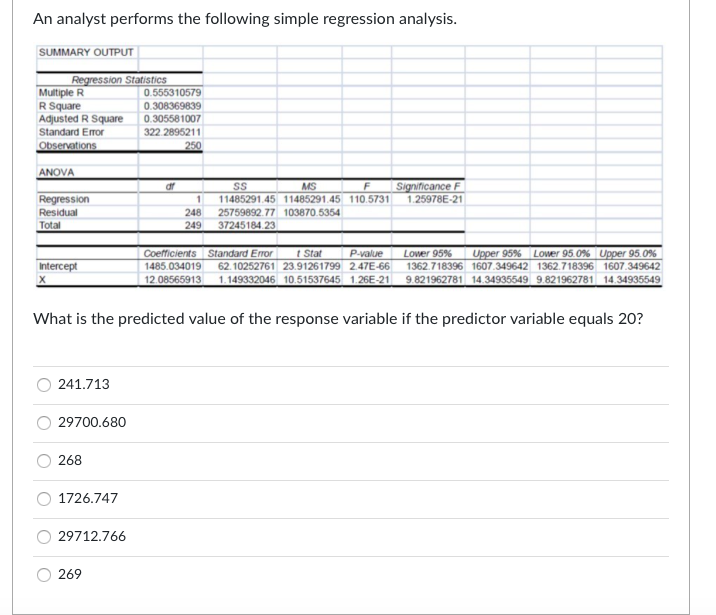Click the Intercept standard error 62.10252761
This screenshot has height=615, width=716.
247,266
